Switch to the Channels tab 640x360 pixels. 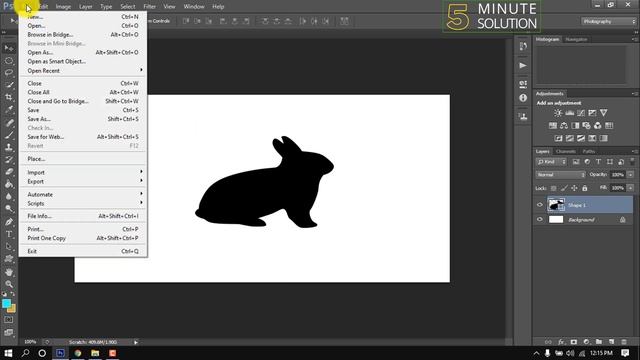pyautogui.click(x=565, y=151)
